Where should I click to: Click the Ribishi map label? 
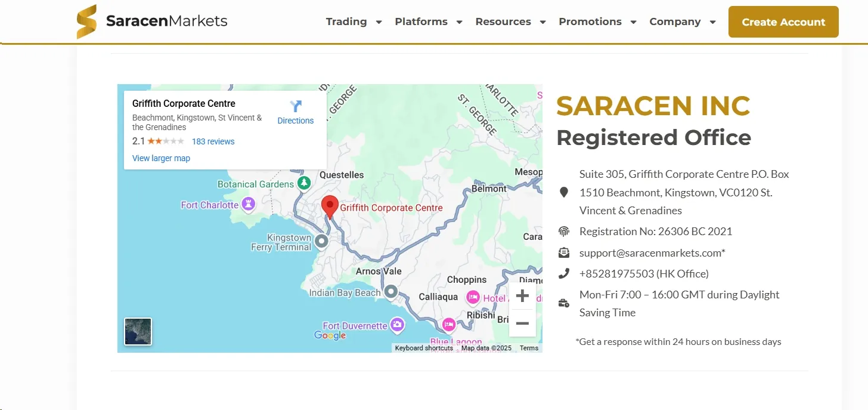pyautogui.click(x=481, y=315)
